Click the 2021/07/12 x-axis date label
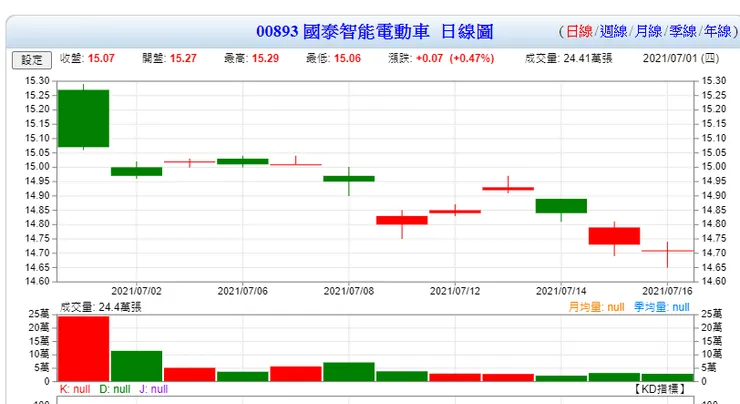Image resolution: width=740 pixels, height=404 pixels. click(455, 291)
